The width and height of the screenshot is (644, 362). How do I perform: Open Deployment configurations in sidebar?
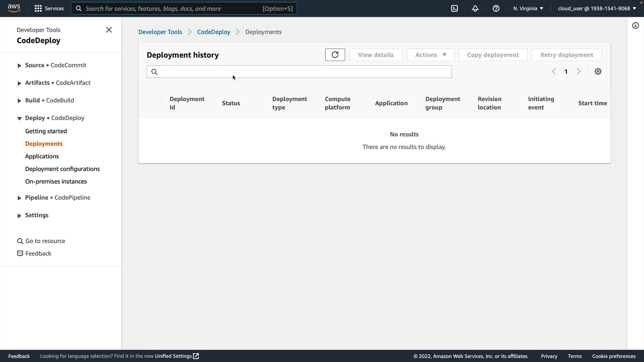click(62, 169)
